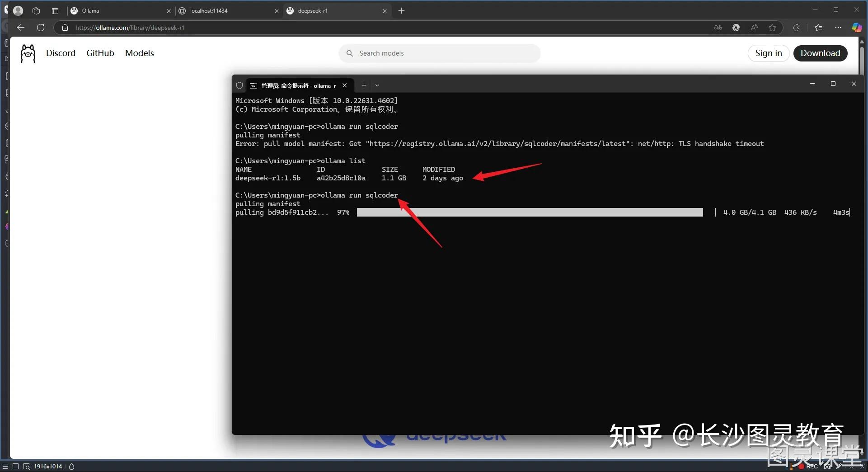Open the hamburger menu in the status bar

(x=5, y=466)
